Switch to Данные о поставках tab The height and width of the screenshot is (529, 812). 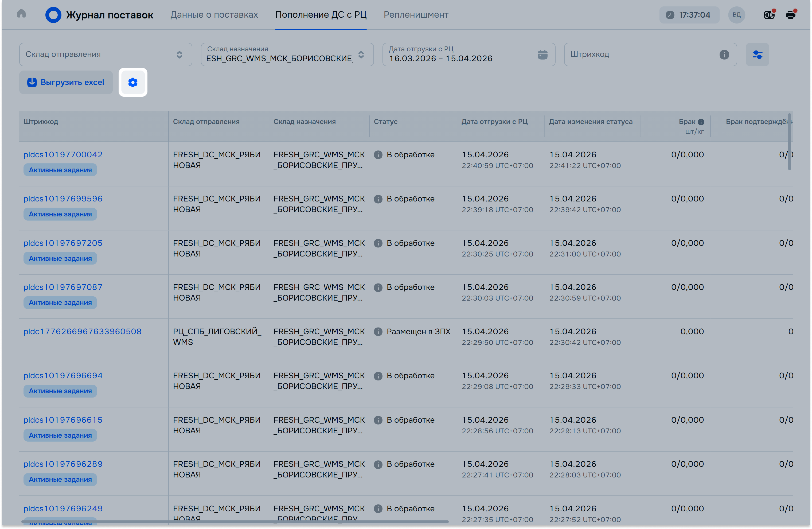tap(214, 15)
